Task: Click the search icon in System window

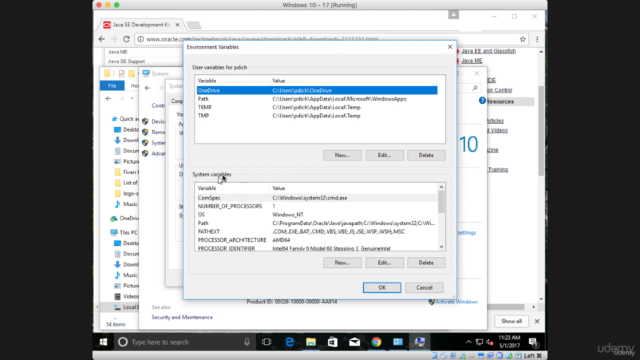Action: [475, 88]
